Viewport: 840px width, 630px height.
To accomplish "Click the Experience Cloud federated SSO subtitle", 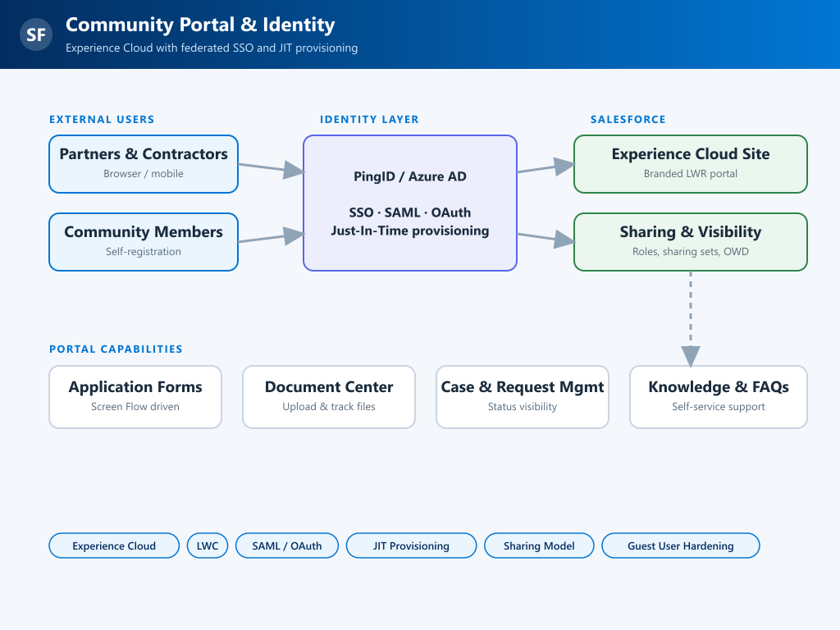I will [x=212, y=48].
